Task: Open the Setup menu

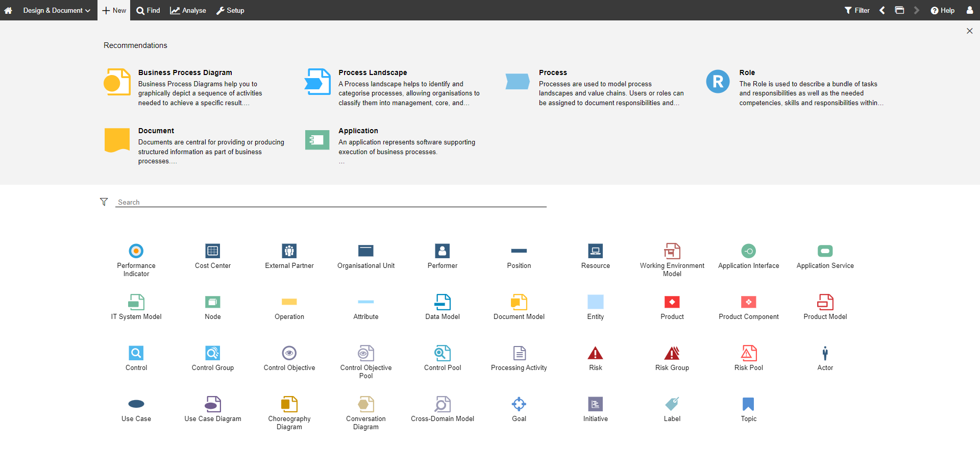Action: [x=230, y=10]
